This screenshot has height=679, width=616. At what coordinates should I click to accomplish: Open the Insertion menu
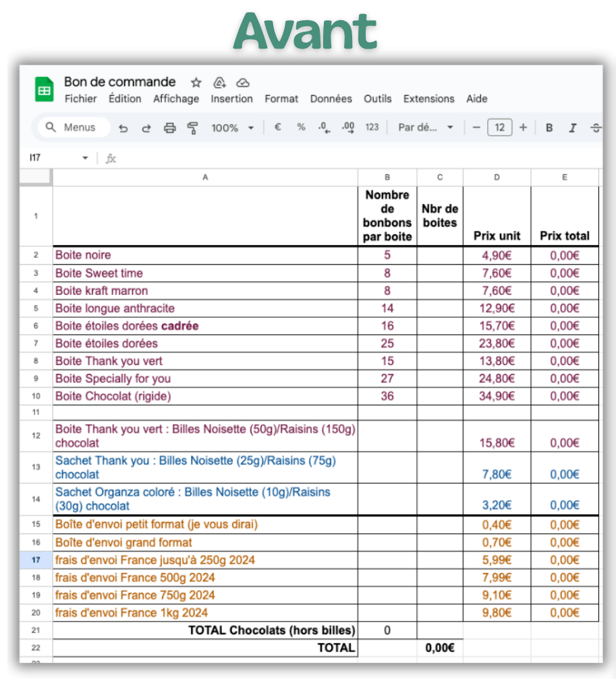(231, 99)
